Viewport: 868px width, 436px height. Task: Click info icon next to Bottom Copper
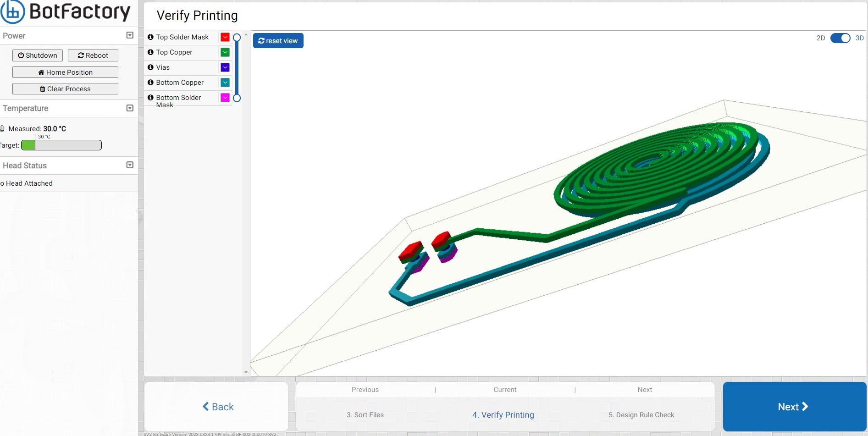(x=150, y=83)
